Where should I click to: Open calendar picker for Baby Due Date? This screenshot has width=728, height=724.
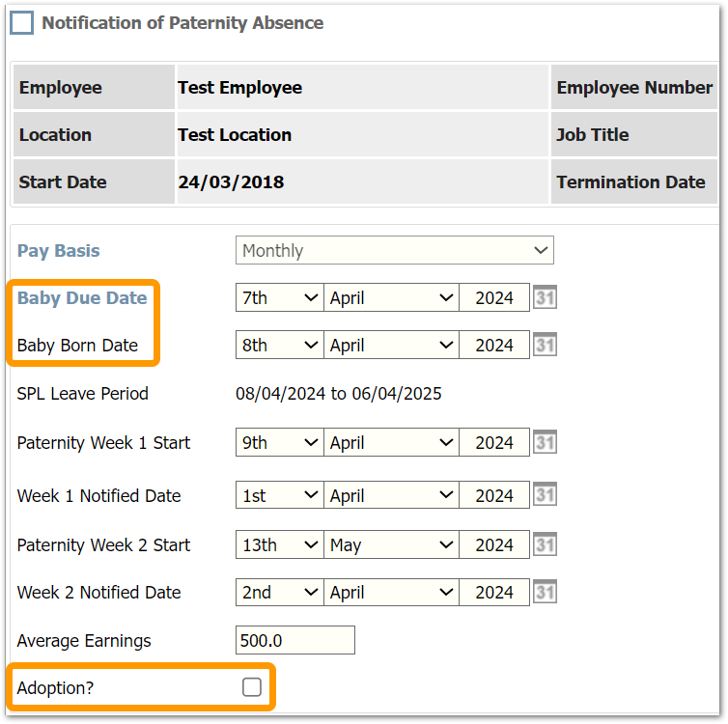(x=545, y=298)
